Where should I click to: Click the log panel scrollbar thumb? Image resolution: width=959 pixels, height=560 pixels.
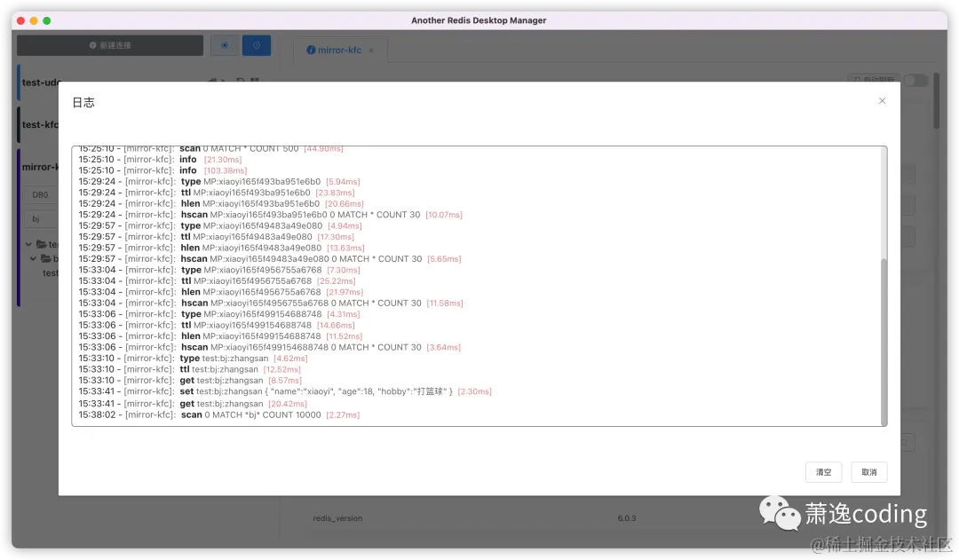click(x=884, y=341)
